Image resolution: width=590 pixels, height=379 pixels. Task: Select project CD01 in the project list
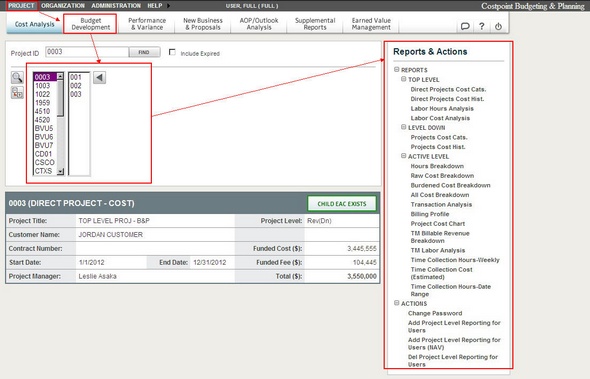coord(45,154)
